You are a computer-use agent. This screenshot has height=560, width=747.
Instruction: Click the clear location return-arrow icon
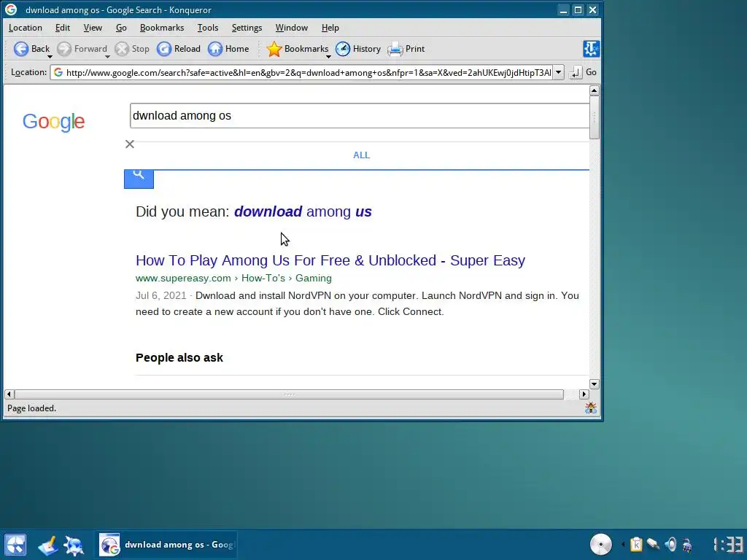click(x=576, y=72)
